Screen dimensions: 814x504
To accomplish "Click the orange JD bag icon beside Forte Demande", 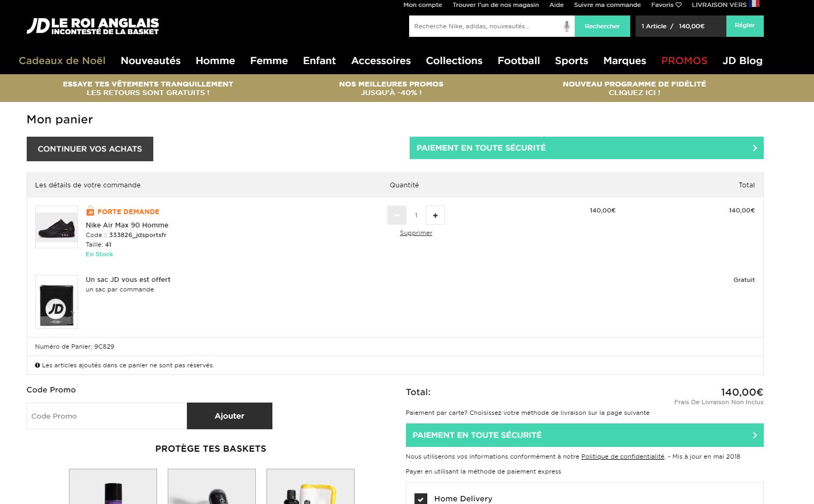I will coord(90,211).
